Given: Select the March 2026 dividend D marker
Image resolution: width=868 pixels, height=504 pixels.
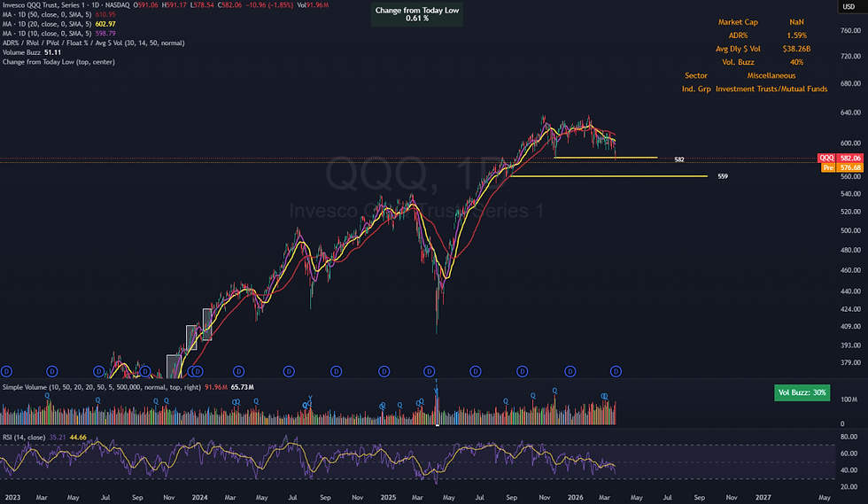Looking at the screenshot, I should (616, 372).
